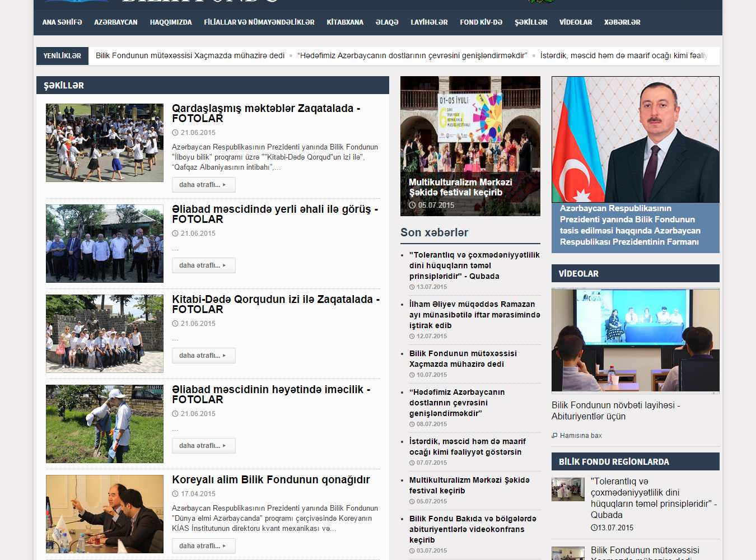Viewport: 756px width, 560px height.
Task: Click the ticker headline about Xaçmazda mühazirə
Action: [190, 55]
